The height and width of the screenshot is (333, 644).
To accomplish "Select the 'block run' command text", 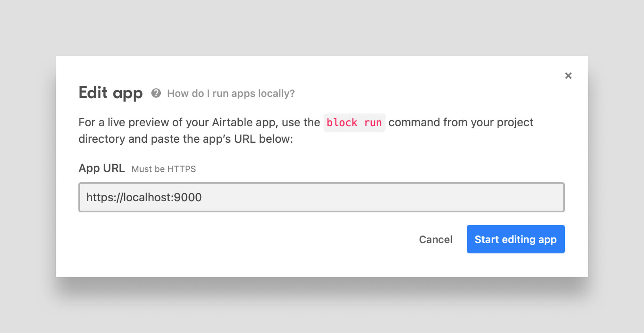I will [354, 123].
